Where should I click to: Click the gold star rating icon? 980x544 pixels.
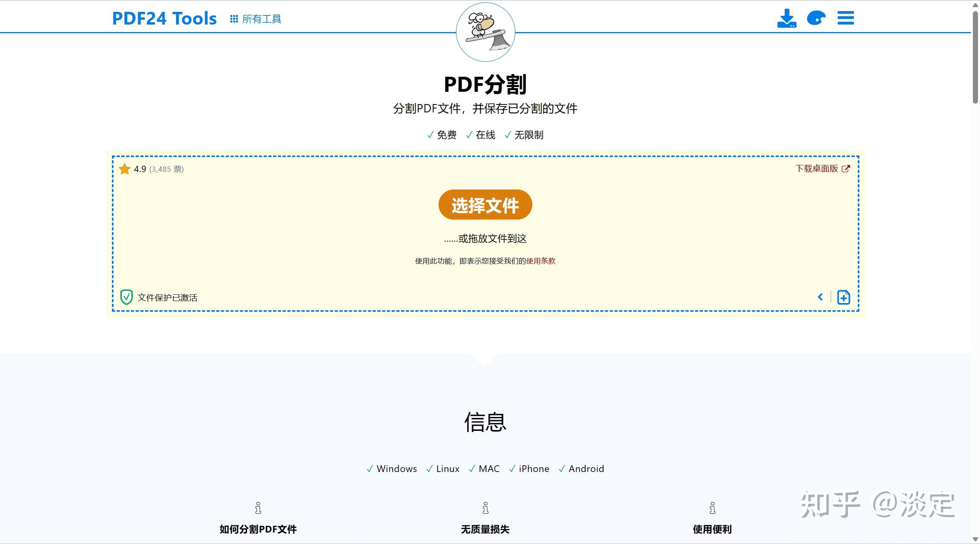tap(125, 169)
